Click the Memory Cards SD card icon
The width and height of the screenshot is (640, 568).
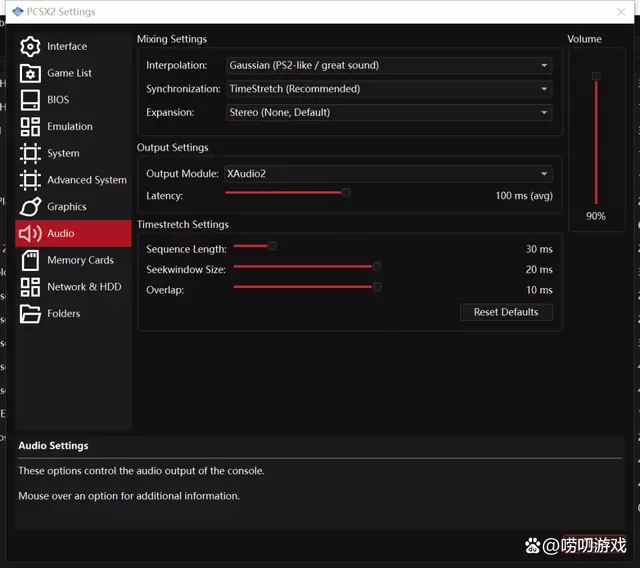pos(30,260)
